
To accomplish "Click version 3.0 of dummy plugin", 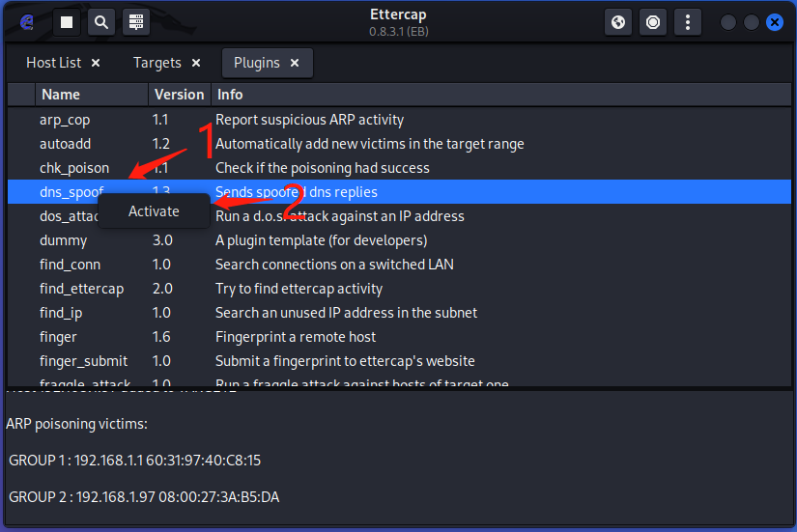I will [162, 240].
